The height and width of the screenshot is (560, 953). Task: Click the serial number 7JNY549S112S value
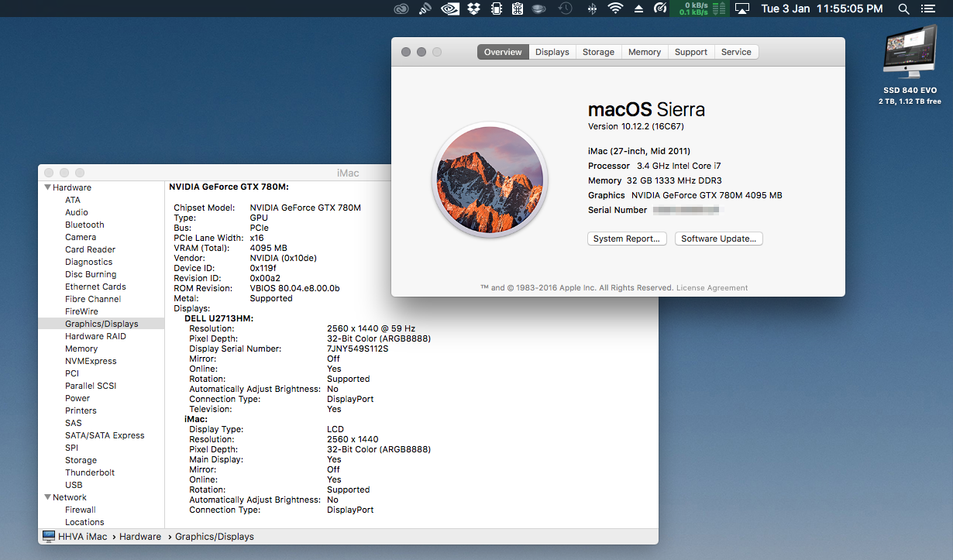pos(357,349)
